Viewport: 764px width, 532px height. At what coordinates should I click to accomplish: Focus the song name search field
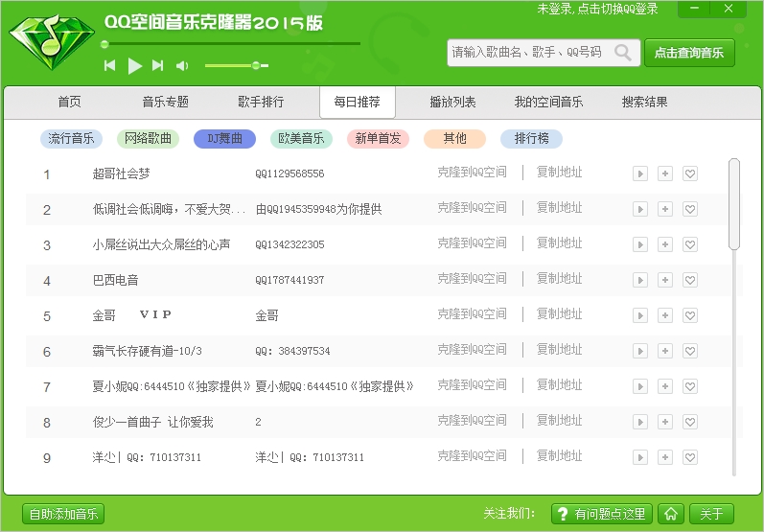544,53
